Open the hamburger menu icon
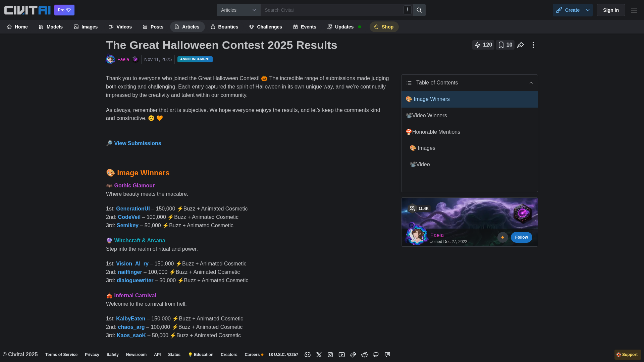 (x=634, y=10)
